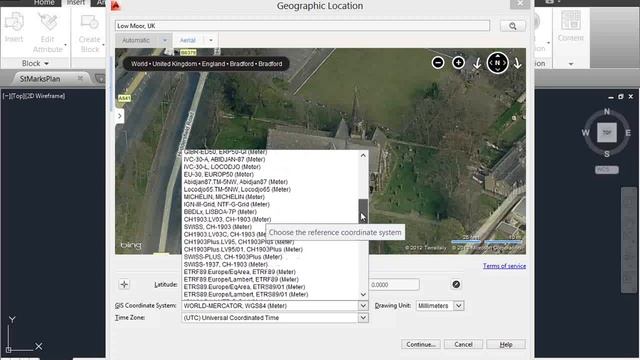Open the GIS Coordinate System dropdown
The image size is (640, 360).
click(x=363, y=306)
